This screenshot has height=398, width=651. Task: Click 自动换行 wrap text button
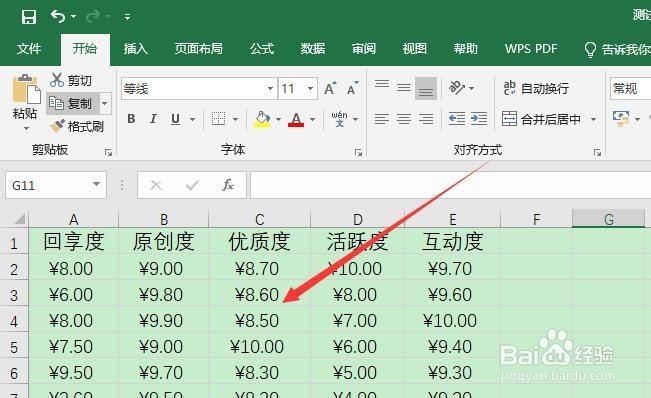pyautogui.click(x=536, y=88)
